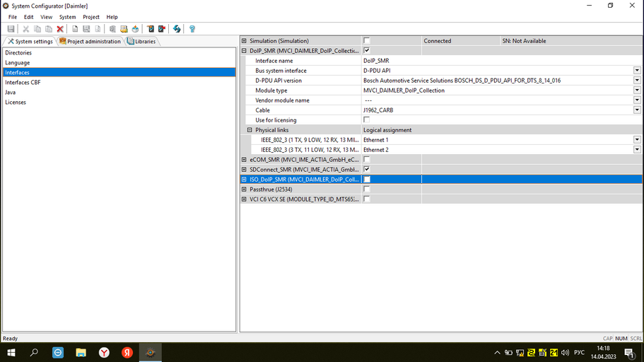
Task: Click the Cut scissors toolbar icon
Action: click(26, 29)
